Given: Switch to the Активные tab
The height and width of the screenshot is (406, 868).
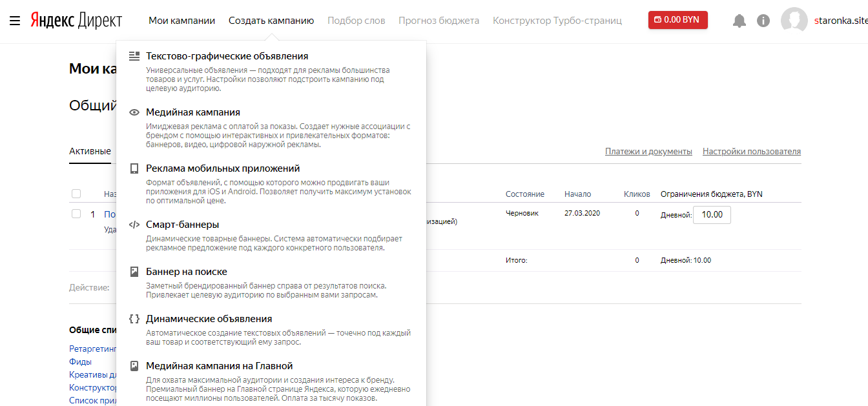Looking at the screenshot, I should click(x=90, y=152).
